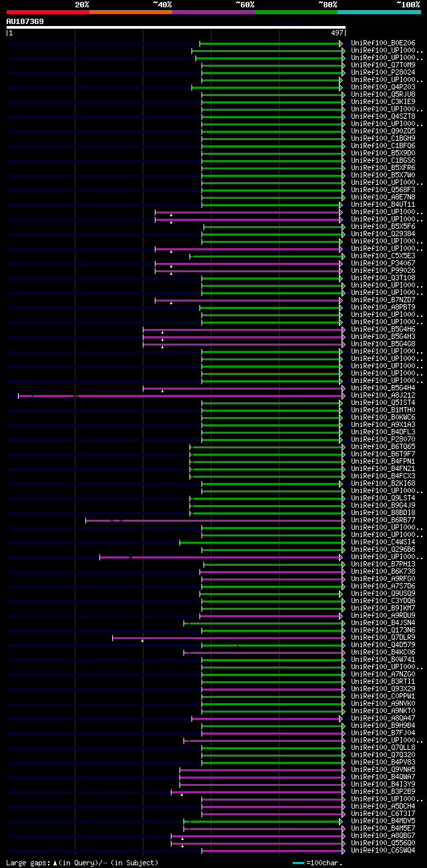
Task: Click the yellow gap marker under the B5G4H6 alignment
Action: tap(162, 332)
